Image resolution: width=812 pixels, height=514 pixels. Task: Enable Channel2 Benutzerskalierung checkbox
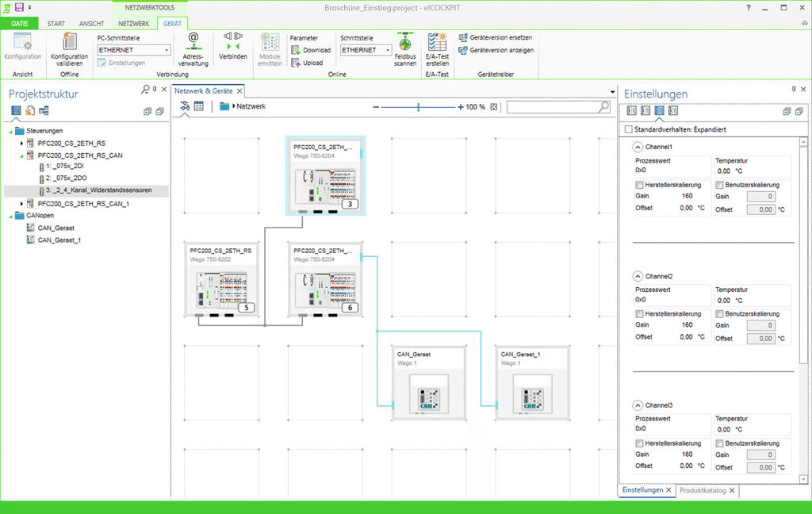[x=719, y=314]
